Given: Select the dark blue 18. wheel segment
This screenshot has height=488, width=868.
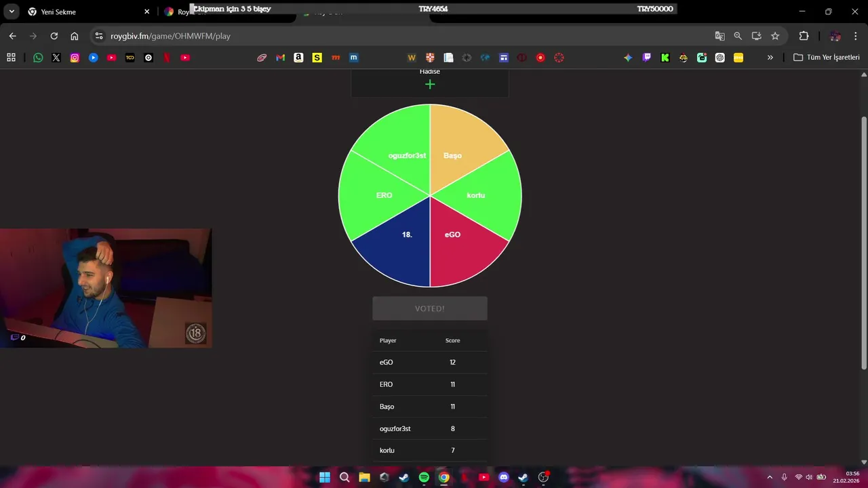Looking at the screenshot, I should point(399,245).
